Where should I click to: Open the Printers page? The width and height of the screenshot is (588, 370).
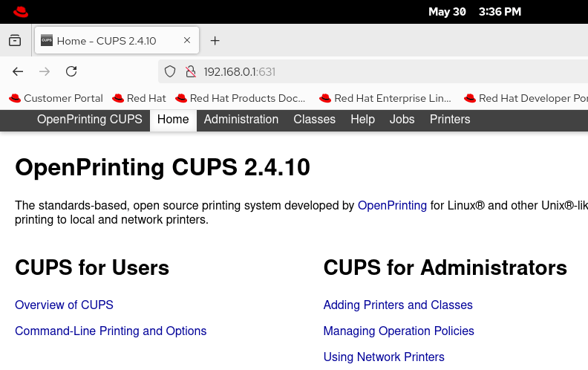tap(450, 120)
